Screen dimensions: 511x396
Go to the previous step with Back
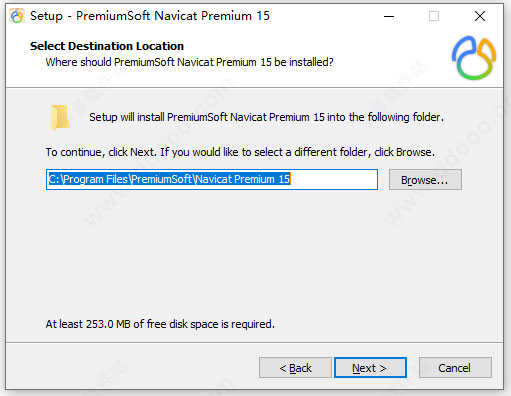pyautogui.click(x=295, y=368)
